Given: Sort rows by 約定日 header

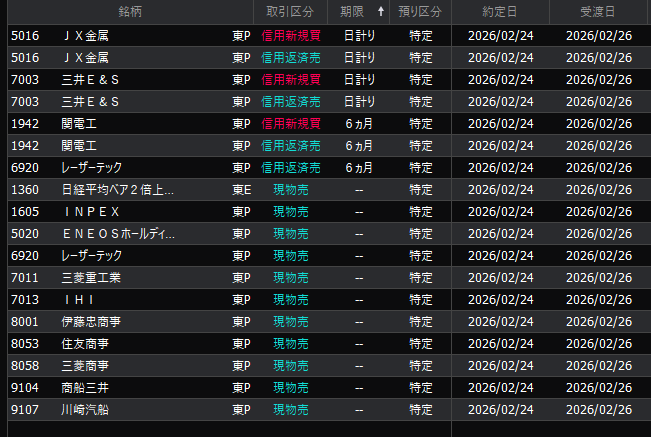Looking at the screenshot, I should click(x=500, y=12).
